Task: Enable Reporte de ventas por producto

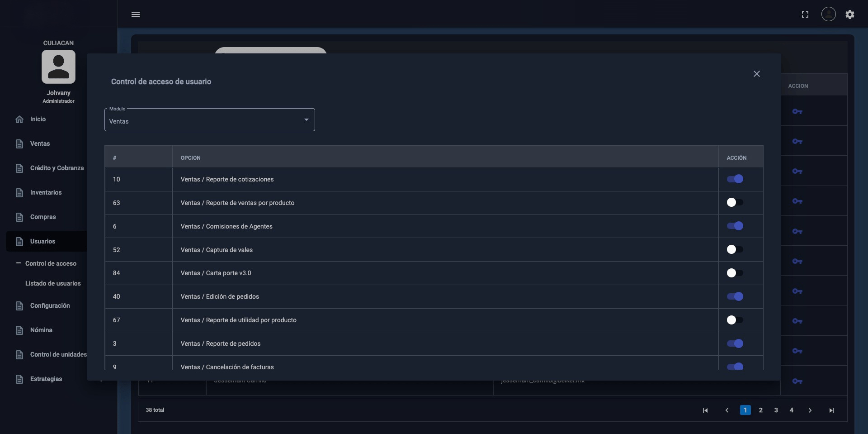Action: (x=735, y=203)
